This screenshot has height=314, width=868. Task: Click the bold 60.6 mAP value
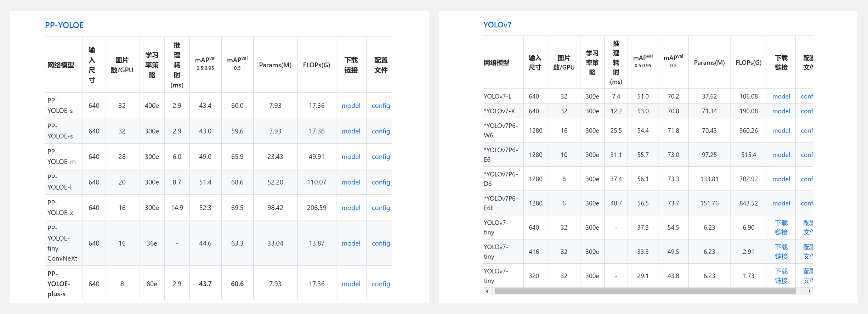click(237, 284)
